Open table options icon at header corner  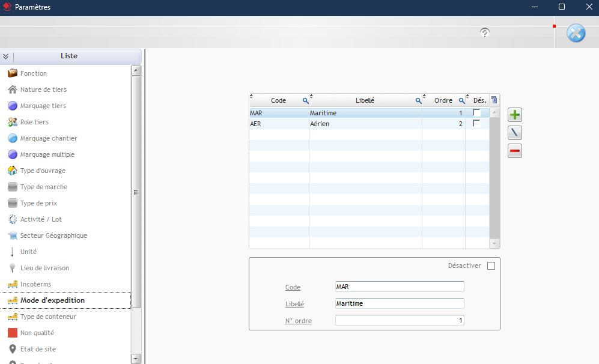click(494, 100)
